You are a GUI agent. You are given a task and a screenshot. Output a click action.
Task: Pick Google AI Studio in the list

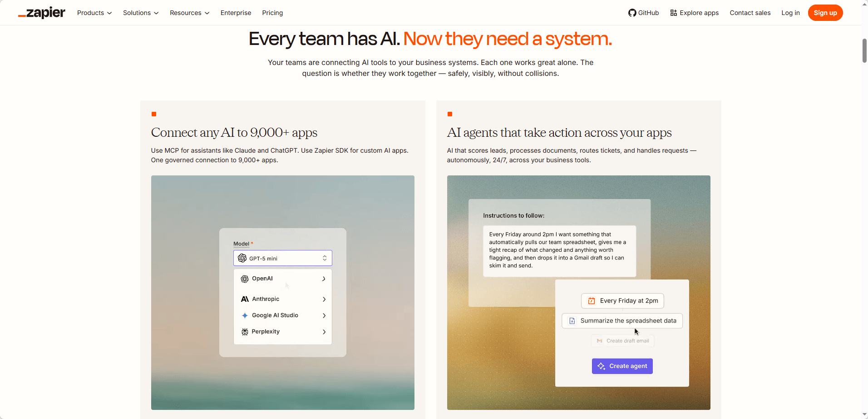click(x=283, y=315)
